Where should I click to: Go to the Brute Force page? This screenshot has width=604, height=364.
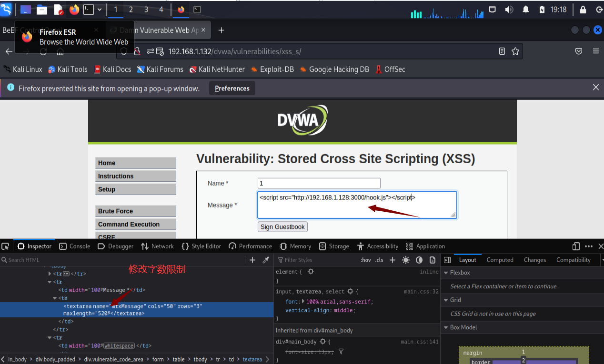(x=136, y=211)
